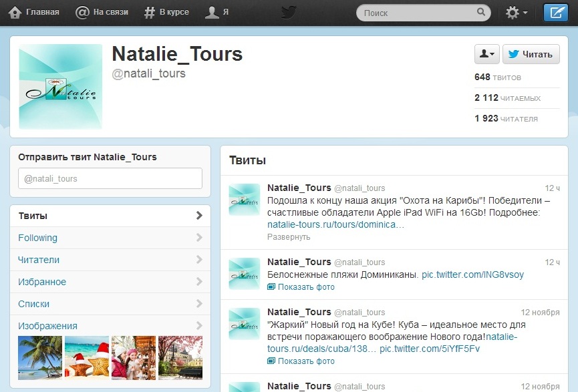Click the @natali_tours handle under the profile name
The image size is (578, 392).
pos(148,73)
